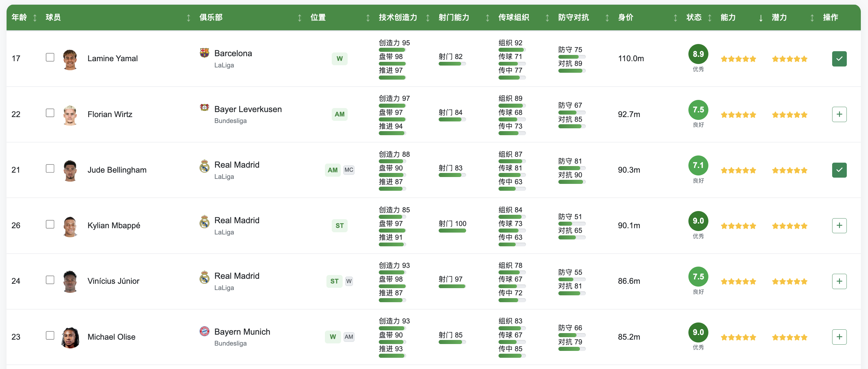868x369 pixels.
Task: Sort by the 年龄 column arrow
Action: (35, 18)
